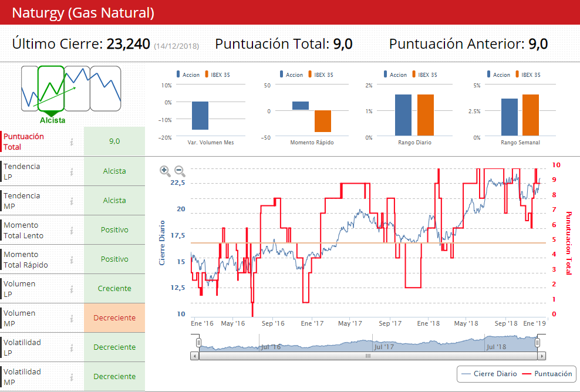Toggle Puntuación series in chart legend
The width and height of the screenshot is (580, 392).
coord(547,374)
